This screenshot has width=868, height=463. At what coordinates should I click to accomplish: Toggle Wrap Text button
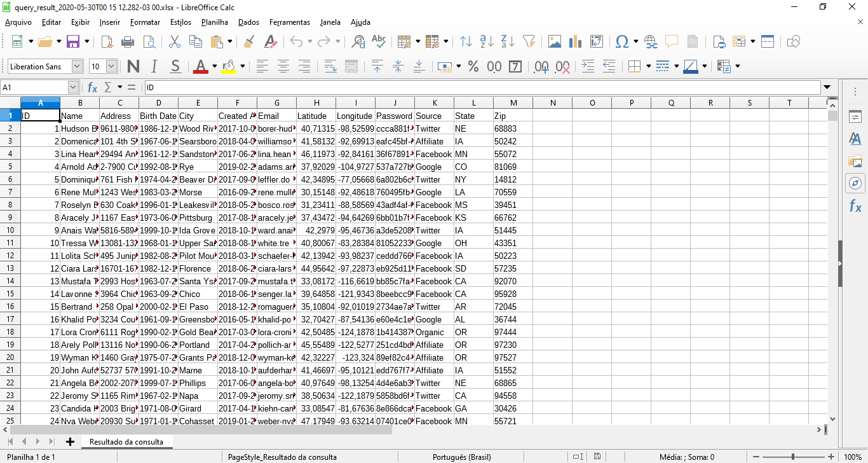tap(330, 66)
